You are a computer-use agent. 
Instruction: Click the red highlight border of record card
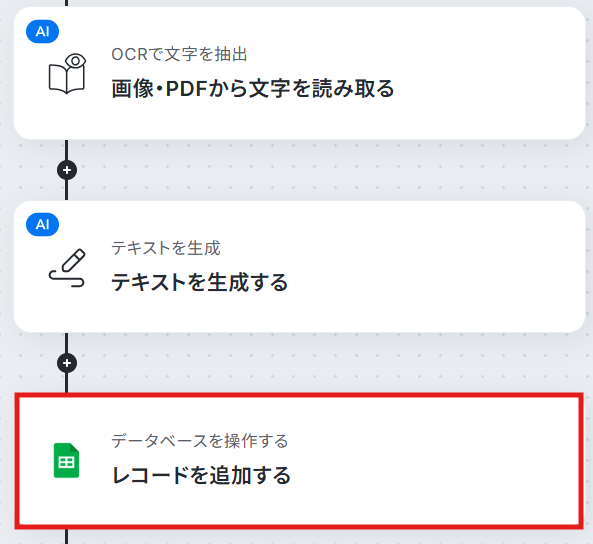[299, 395]
